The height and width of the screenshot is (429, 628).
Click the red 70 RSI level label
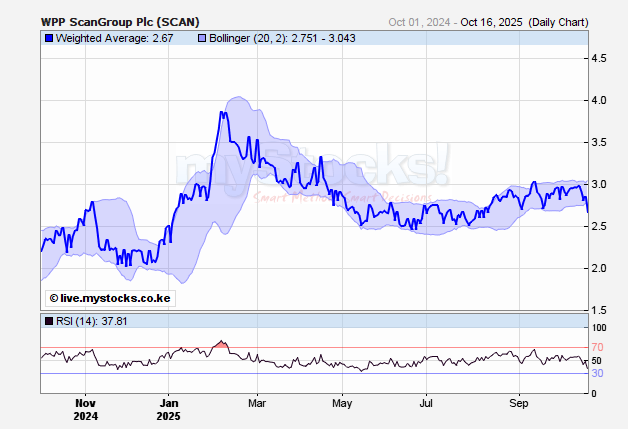(x=596, y=347)
